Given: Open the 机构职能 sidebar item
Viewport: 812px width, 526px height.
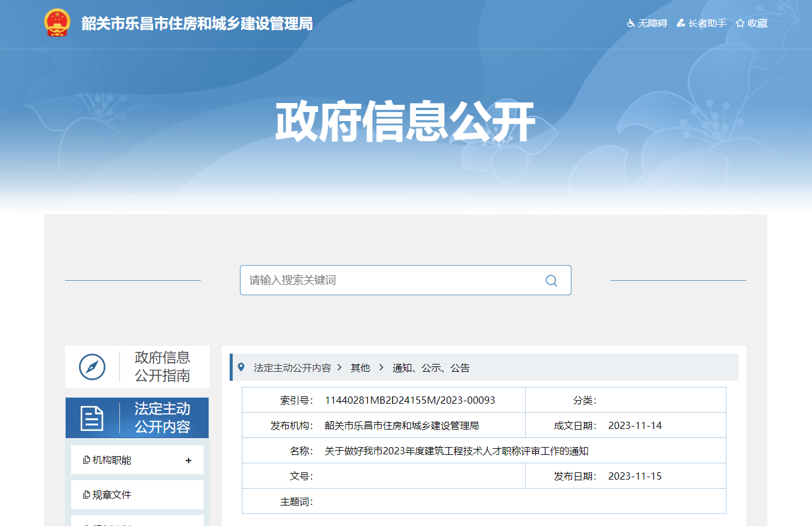Looking at the screenshot, I should click(x=112, y=460).
